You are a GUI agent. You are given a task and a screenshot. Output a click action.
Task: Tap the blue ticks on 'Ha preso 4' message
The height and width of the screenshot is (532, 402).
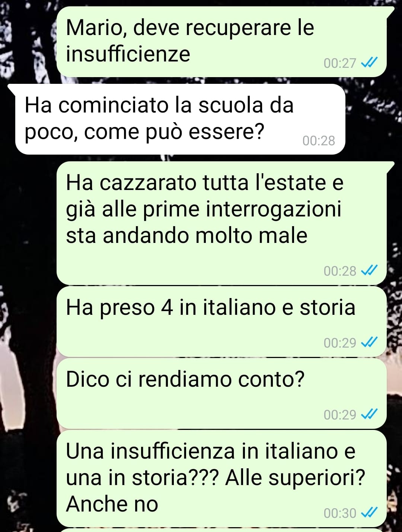(x=370, y=342)
